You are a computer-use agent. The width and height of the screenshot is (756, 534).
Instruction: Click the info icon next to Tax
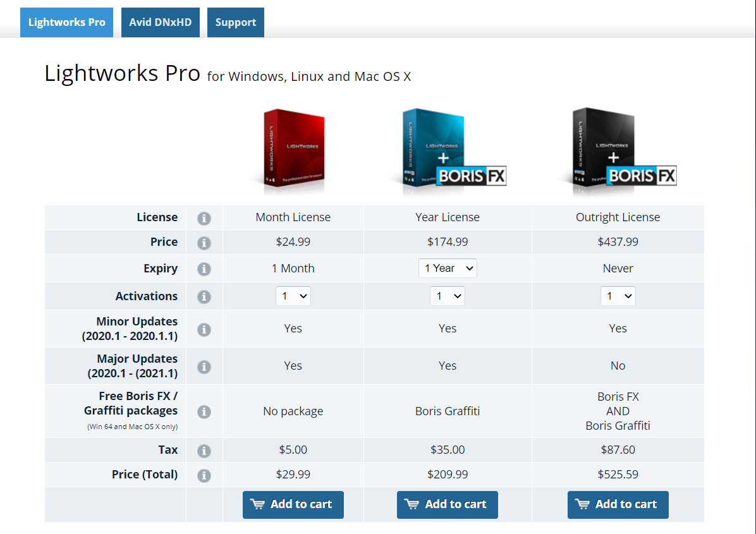[204, 450]
